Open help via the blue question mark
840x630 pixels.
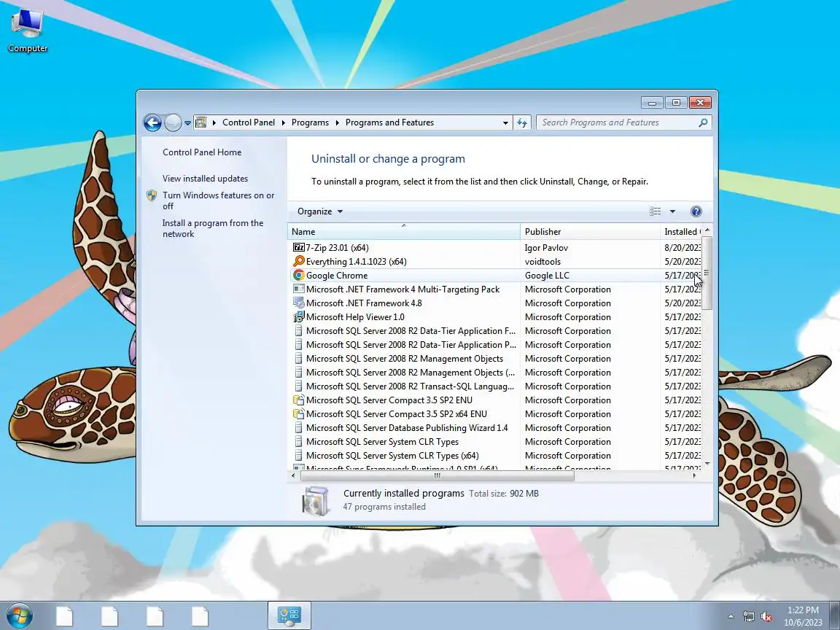(x=696, y=211)
